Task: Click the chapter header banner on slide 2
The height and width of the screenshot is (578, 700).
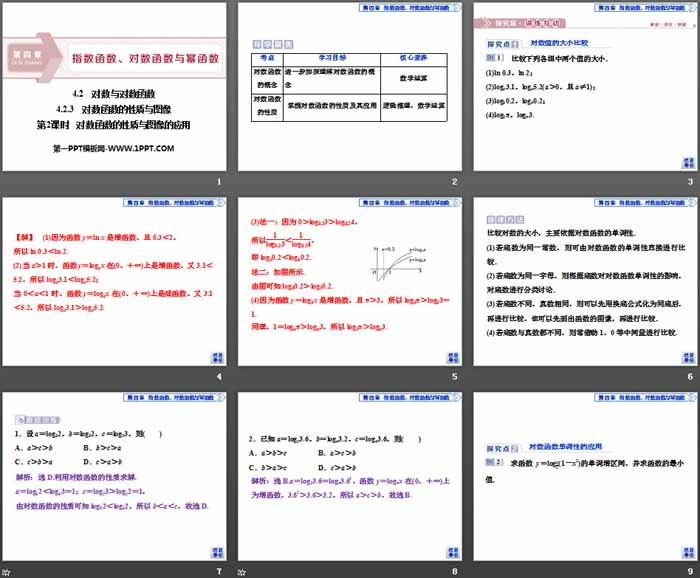Action: coord(410,8)
